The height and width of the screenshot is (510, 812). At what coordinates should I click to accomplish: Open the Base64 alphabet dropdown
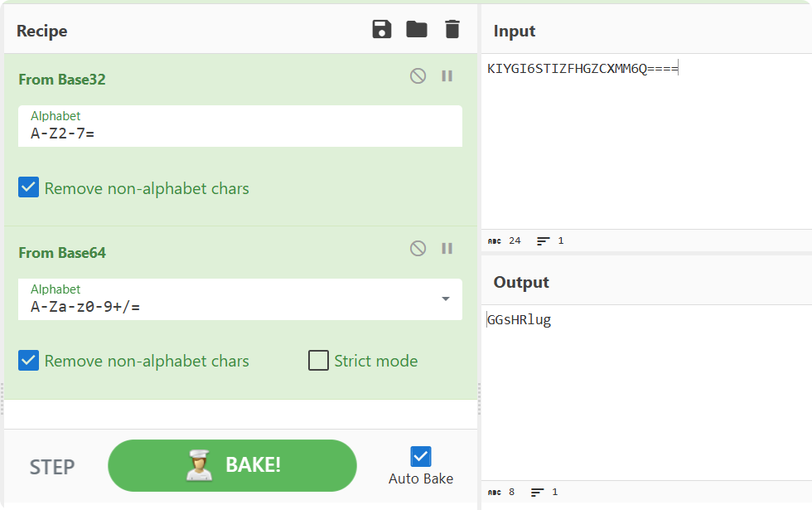coord(447,299)
